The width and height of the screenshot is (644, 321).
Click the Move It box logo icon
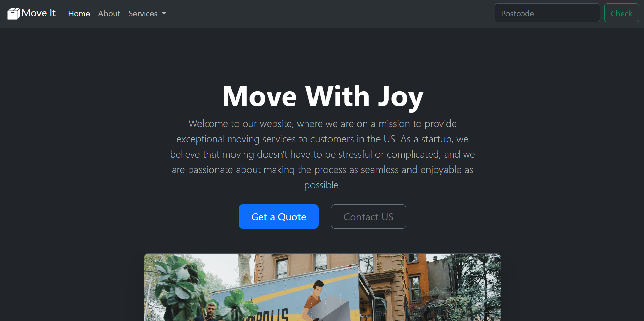tap(14, 14)
